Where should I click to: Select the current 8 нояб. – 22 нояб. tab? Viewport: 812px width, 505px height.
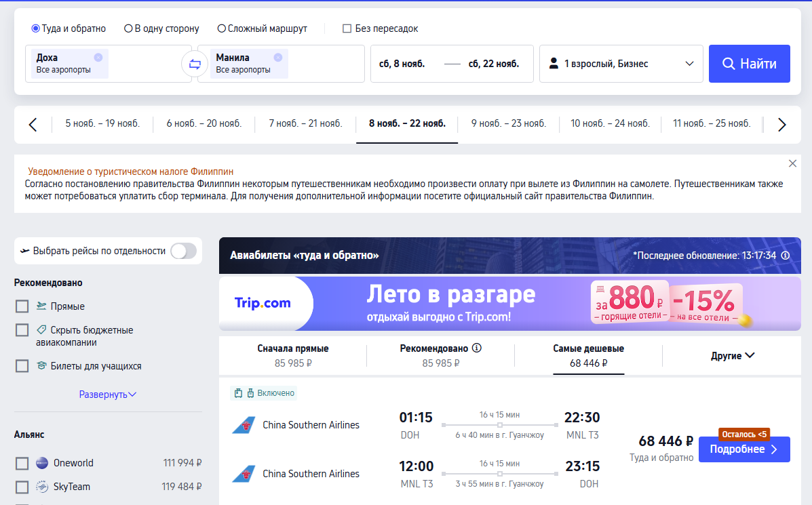point(407,123)
